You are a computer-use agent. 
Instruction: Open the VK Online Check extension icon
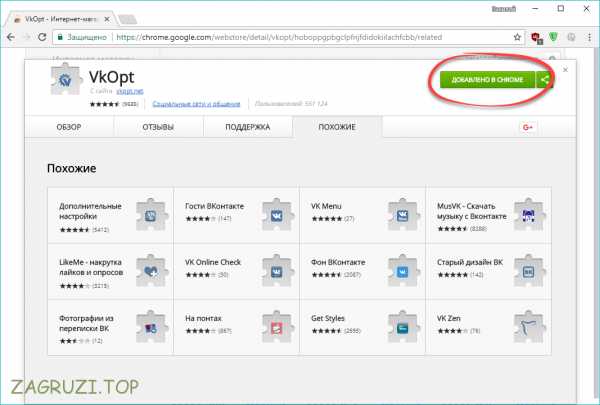(x=278, y=271)
